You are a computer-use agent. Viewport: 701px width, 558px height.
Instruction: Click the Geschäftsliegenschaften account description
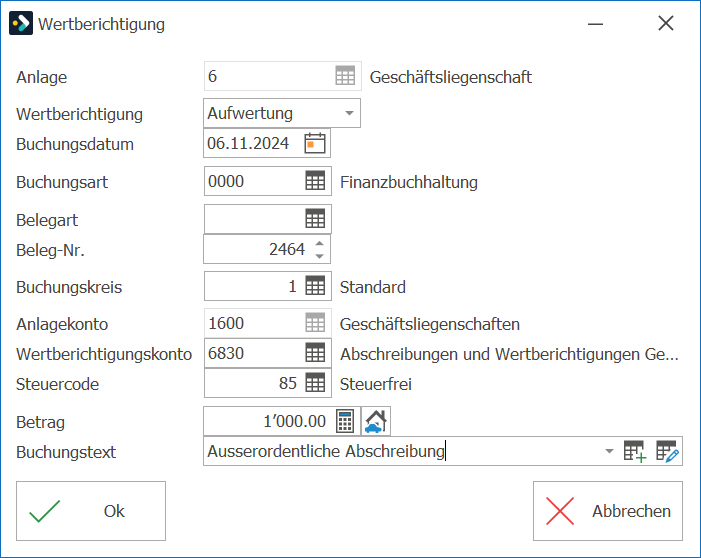pyautogui.click(x=430, y=324)
